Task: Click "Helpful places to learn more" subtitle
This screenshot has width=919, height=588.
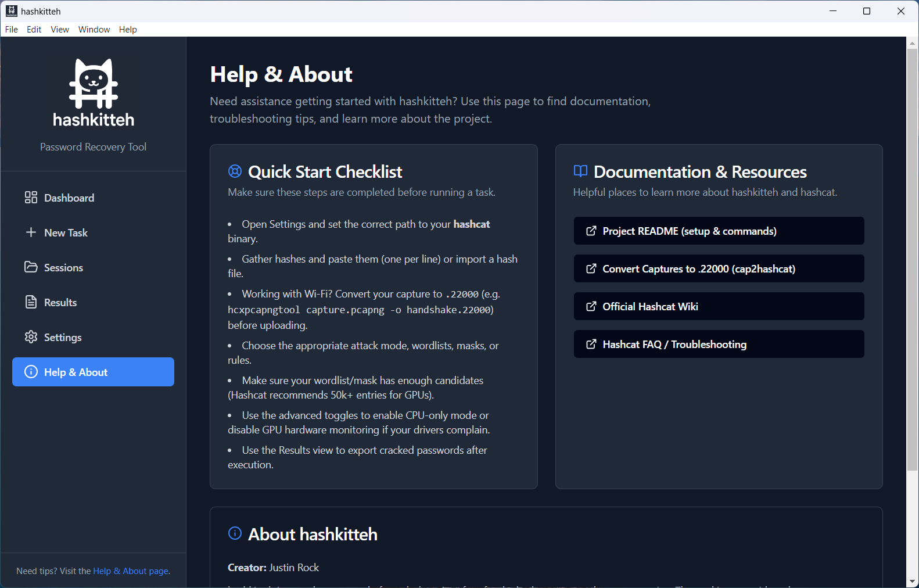Action: coord(705,192)
